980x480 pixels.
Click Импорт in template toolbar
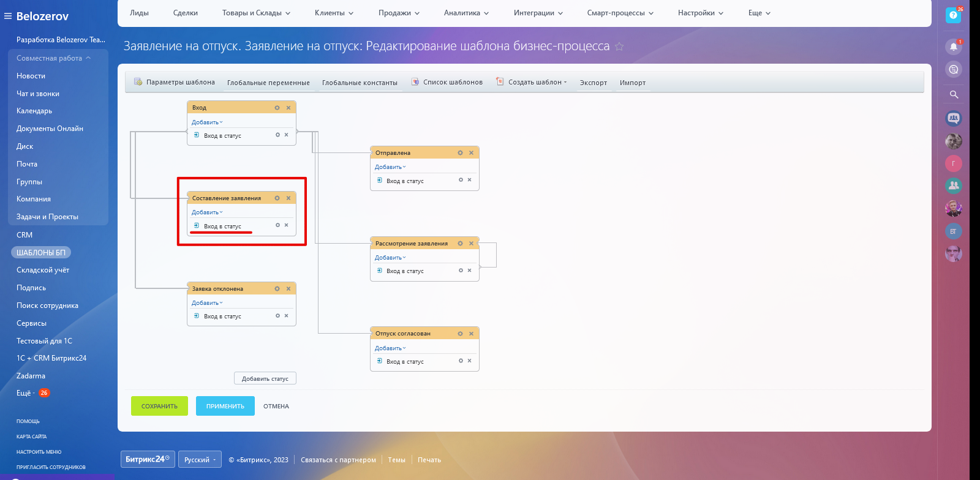pos(633,83)
